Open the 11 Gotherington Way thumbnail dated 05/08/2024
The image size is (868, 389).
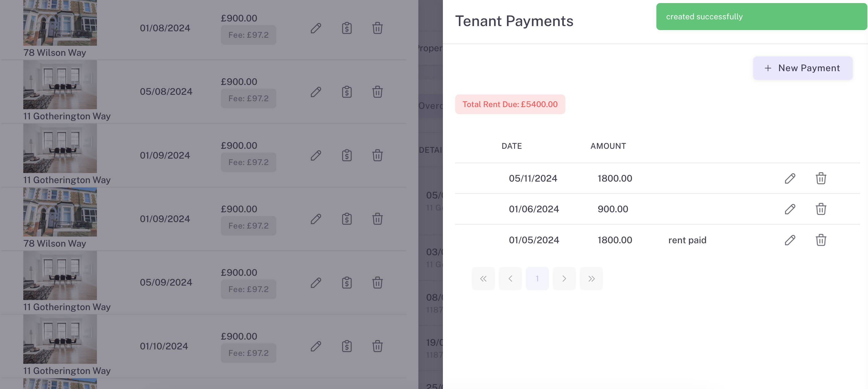60,85
